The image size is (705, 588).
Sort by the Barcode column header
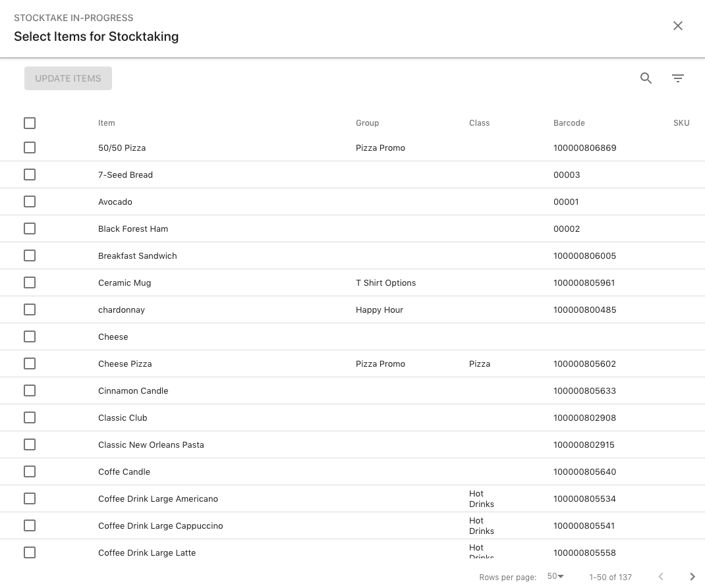[x=569, y=123]
